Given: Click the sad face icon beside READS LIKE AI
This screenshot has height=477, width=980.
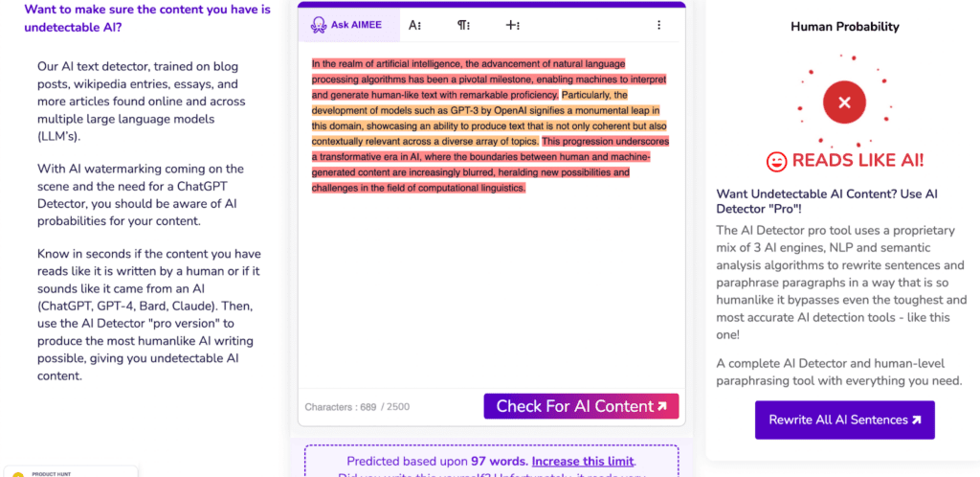Looking at the screenshot, I should (x=777, y=161).
